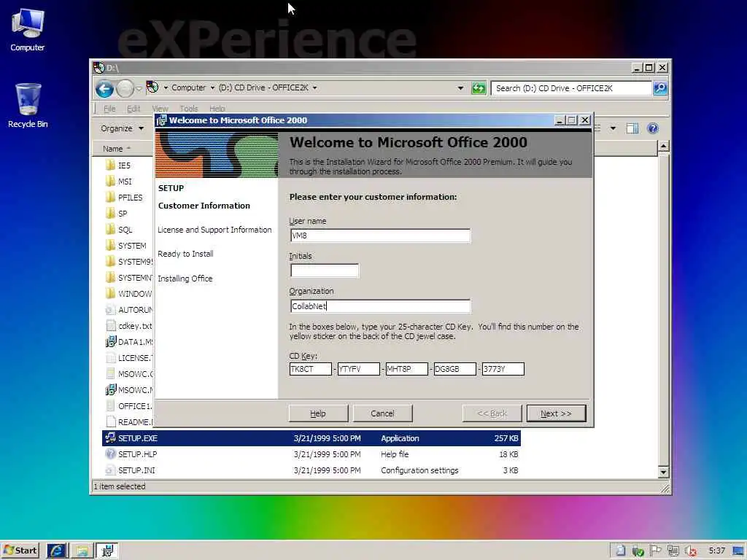Click the Next >> button
This screenshot has width=747, height=560.
click(x=556, y=413)
